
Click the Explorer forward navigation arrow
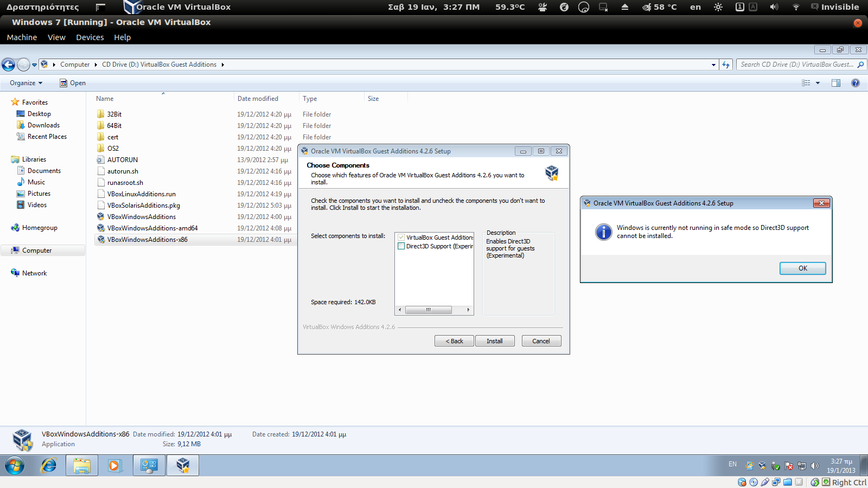pos(23,65)
